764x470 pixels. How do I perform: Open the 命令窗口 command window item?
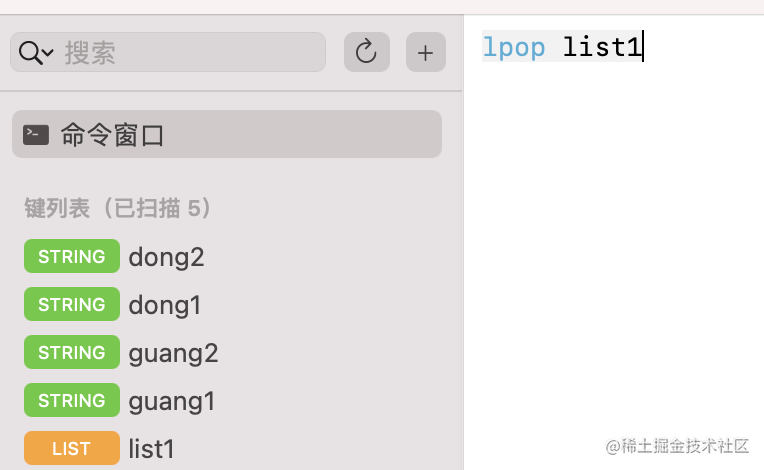[x=227, y=134]
